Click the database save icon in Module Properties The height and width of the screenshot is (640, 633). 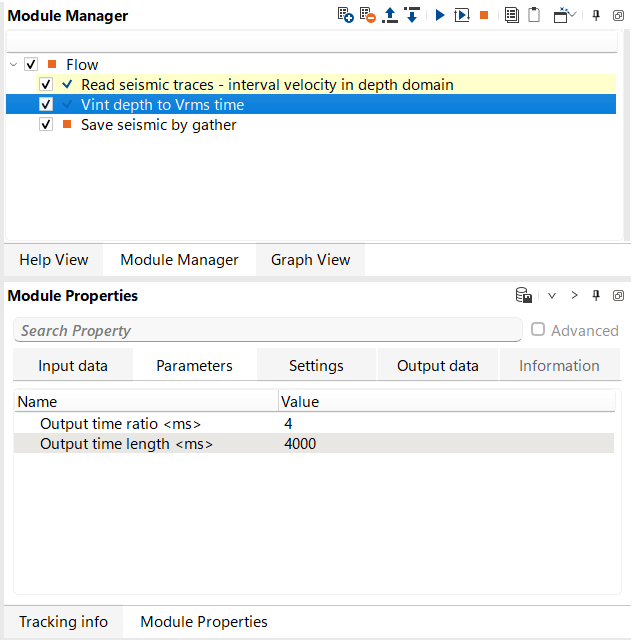(523, 296)
